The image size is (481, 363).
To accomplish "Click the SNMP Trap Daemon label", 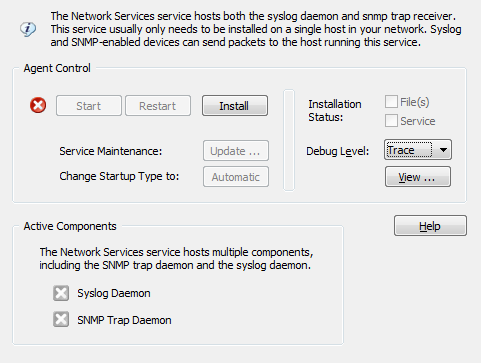I will (124, 320).
